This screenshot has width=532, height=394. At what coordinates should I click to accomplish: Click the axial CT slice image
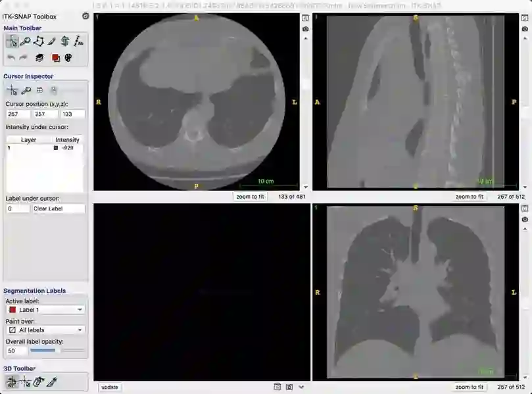197,102
